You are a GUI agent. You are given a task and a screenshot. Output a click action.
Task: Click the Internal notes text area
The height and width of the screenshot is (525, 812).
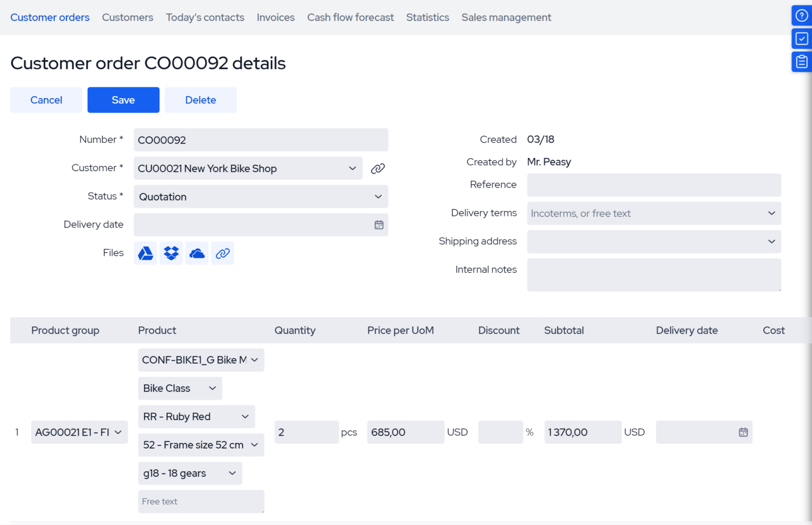point(653,274)
